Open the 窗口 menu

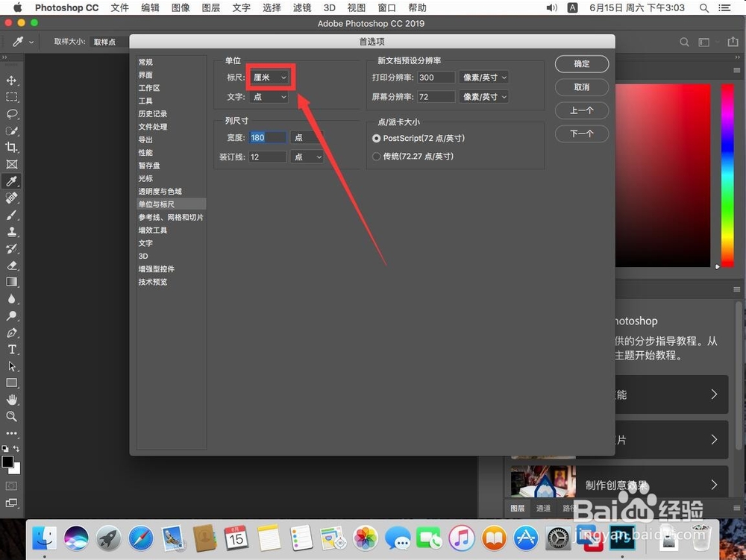click(386, 7)
